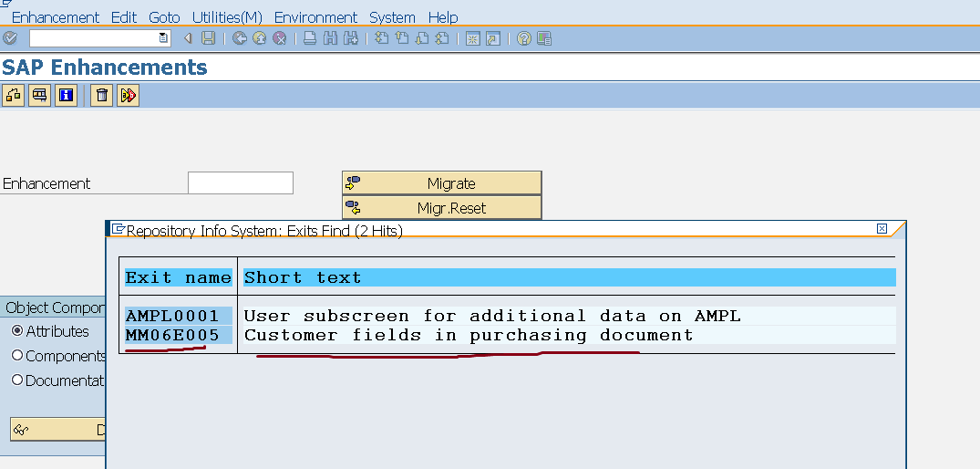This screenshot has width=980, height=469.
Task: Click the Create Shortcut icon
Action: [493, 38]
